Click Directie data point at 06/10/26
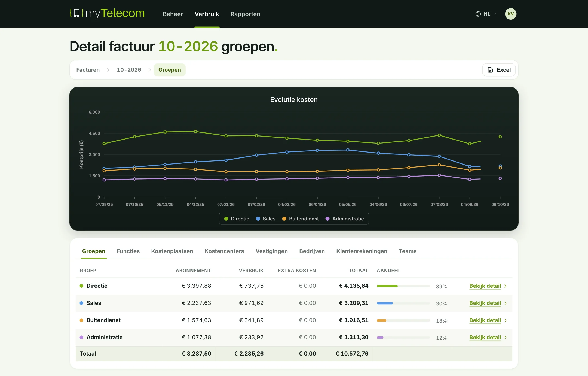The width and height of the screenshot is (588, 376). click(x=500, y=137)
